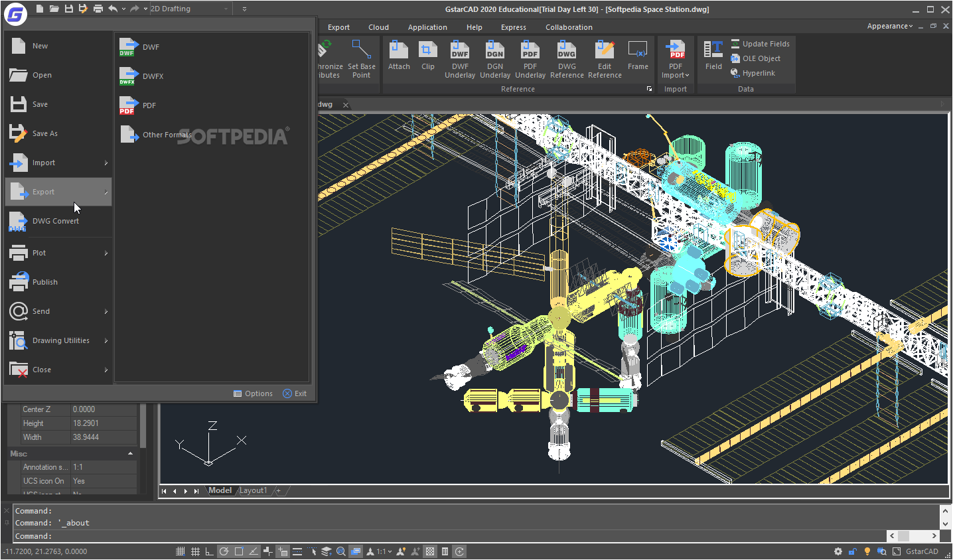
Task: Click the Save disk icon in the quick access toolbar
Action: 68,9
